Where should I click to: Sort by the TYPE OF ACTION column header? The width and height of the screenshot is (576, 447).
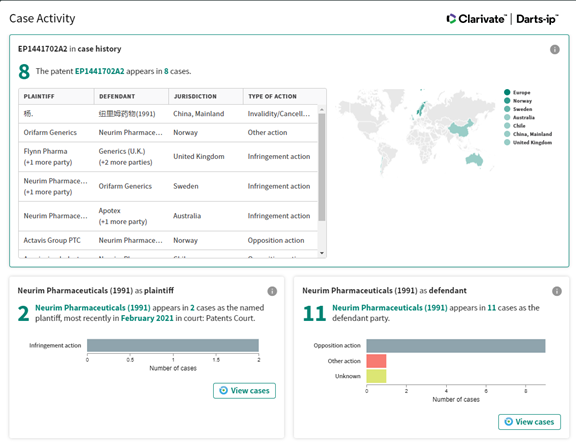coord(284,97)
